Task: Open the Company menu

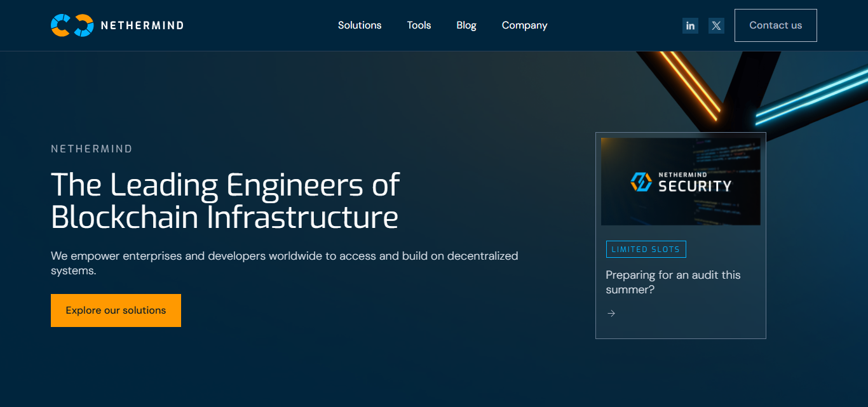Action: pos(524,25)
